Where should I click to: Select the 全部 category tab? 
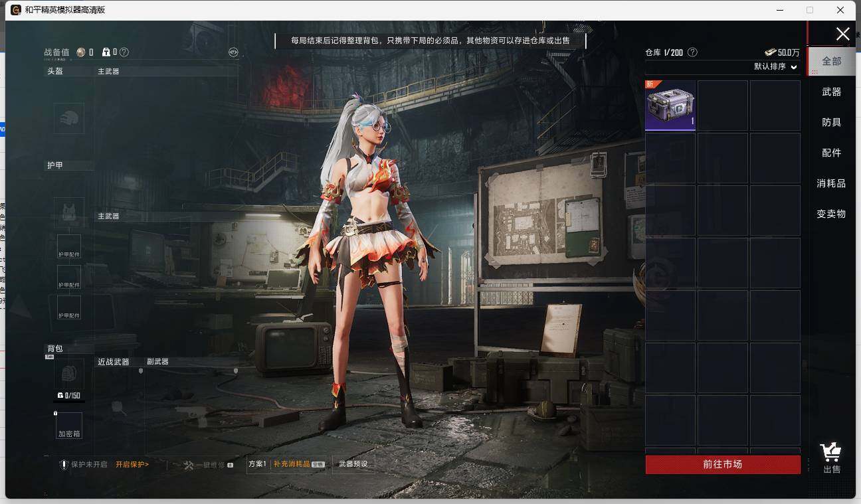click(x=832, y=61)
